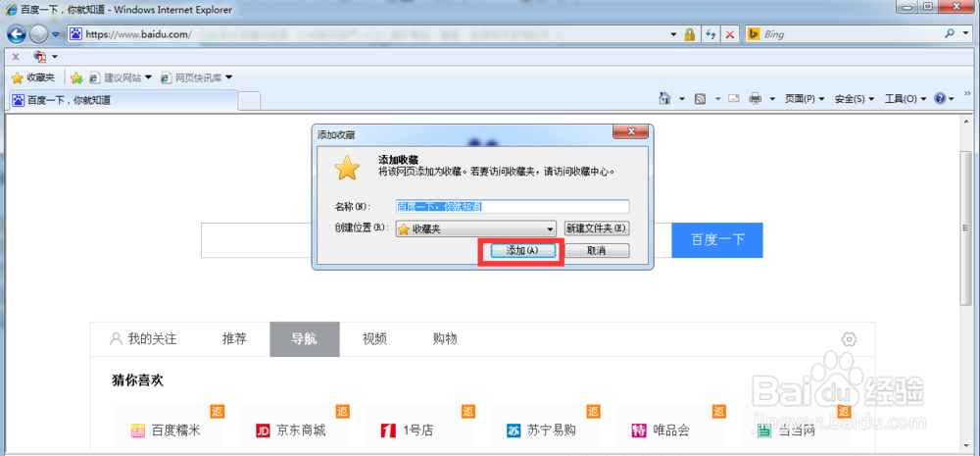
Task: Click the 新建文件夹(E) button
Action: coord(596,228)
